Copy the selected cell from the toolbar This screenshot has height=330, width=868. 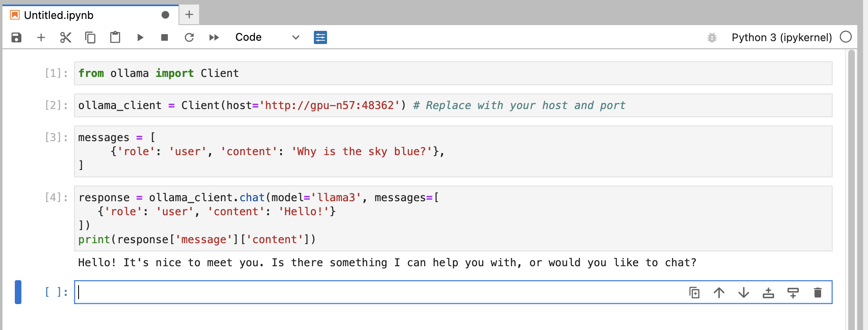[x=91, y=37]
